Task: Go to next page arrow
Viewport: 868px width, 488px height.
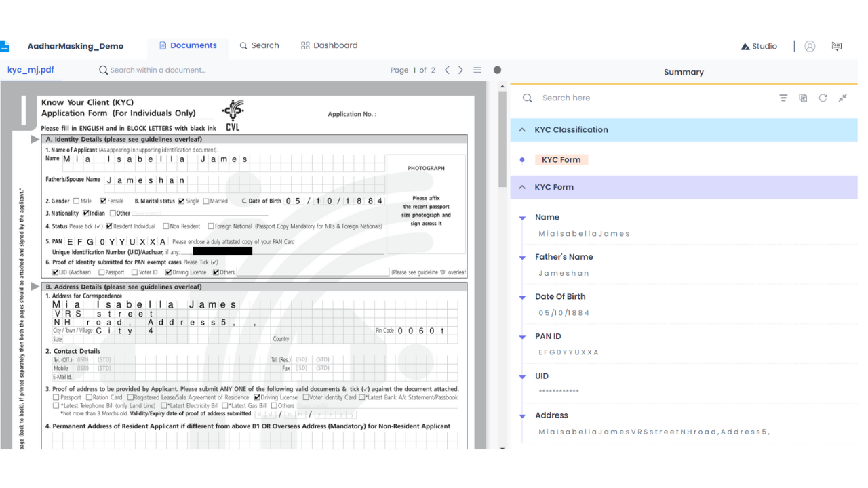Action: (x=461, y=70)
